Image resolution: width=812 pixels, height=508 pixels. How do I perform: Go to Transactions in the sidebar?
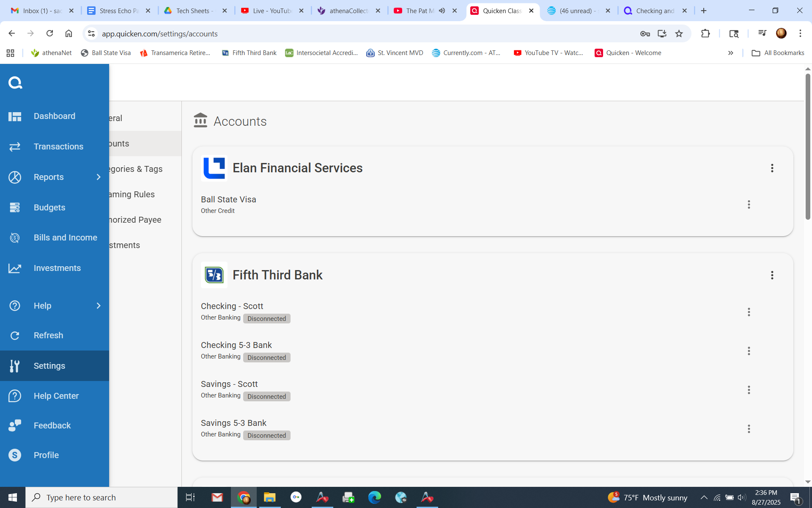(58, 146)
